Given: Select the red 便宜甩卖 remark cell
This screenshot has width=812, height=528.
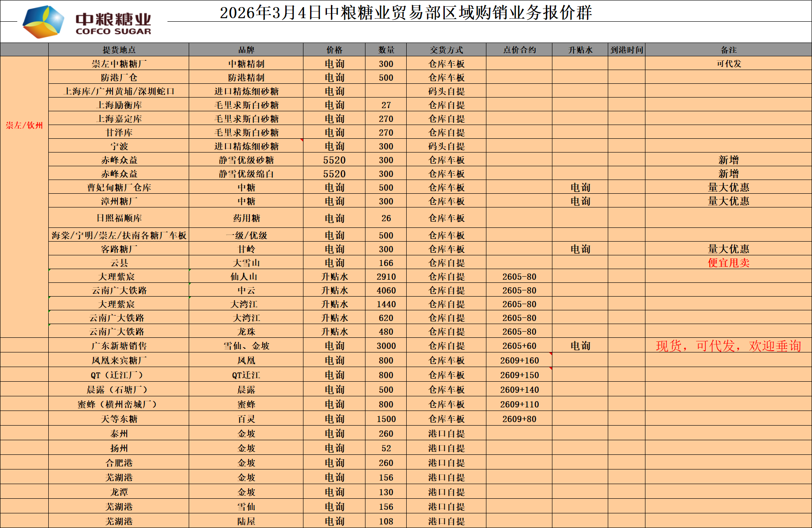Looking at the screenshot, I should pyautogui.click(x=728, y=263).
